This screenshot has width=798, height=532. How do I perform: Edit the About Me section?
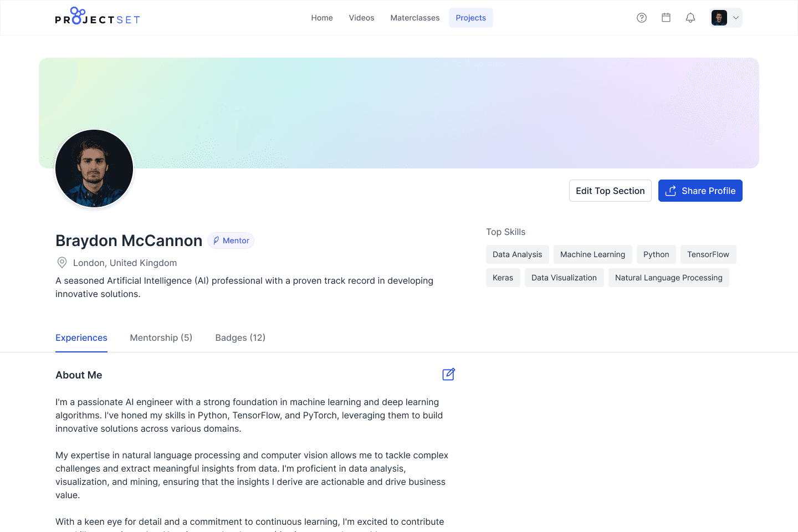click(x=449, y=375)
